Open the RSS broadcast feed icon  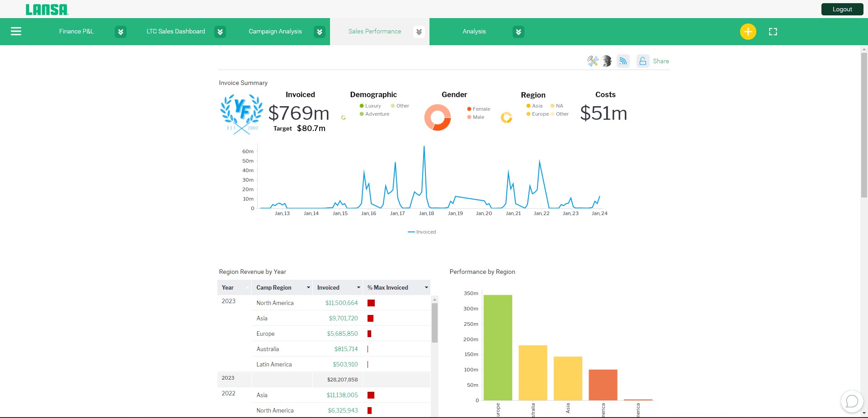click(x=623, y=61)
